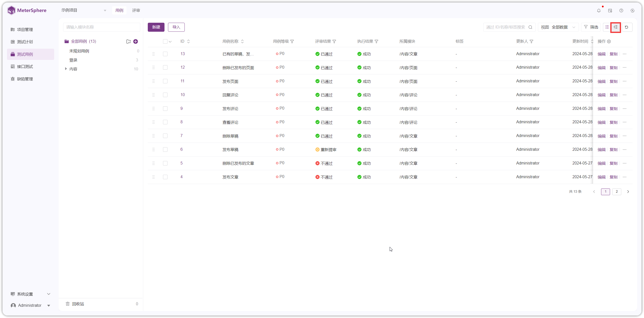
Task: Open the help question-mark icon
Action: point(621,10)
